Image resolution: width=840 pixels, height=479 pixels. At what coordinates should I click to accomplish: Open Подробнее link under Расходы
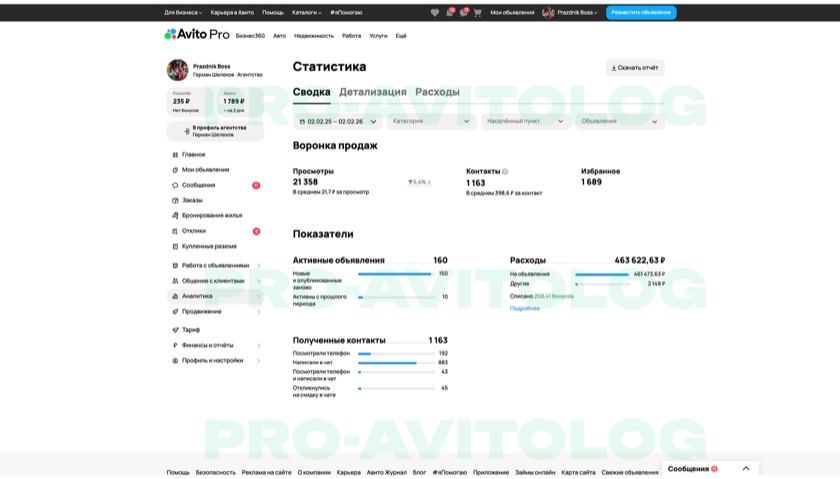point(524,309)
